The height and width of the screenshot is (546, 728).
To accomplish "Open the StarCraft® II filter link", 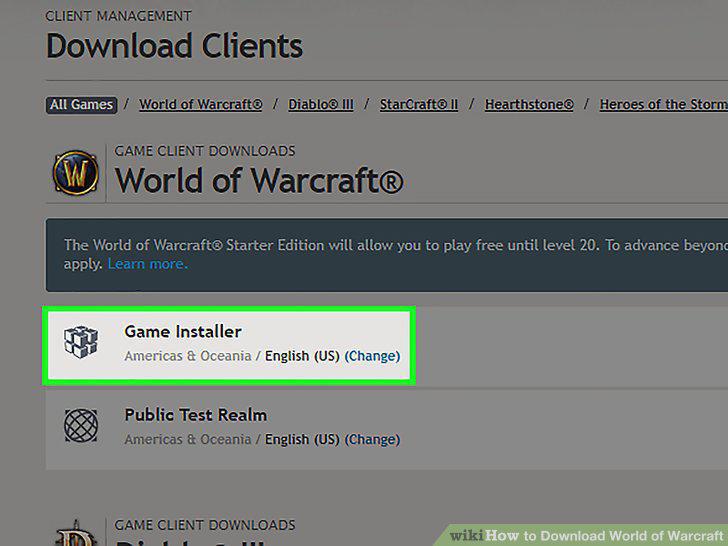I will pyautogui.click(x=419, y=105).
